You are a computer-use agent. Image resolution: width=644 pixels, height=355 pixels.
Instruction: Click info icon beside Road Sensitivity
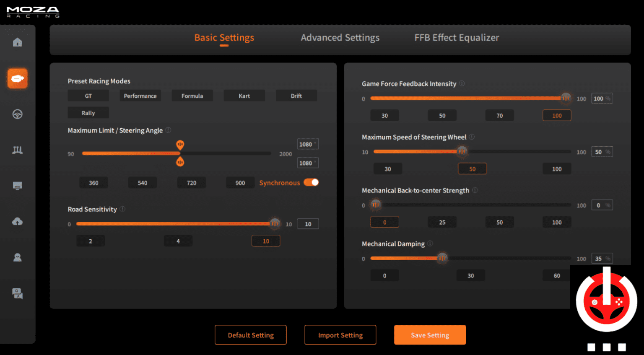click(x=122, y=209)
